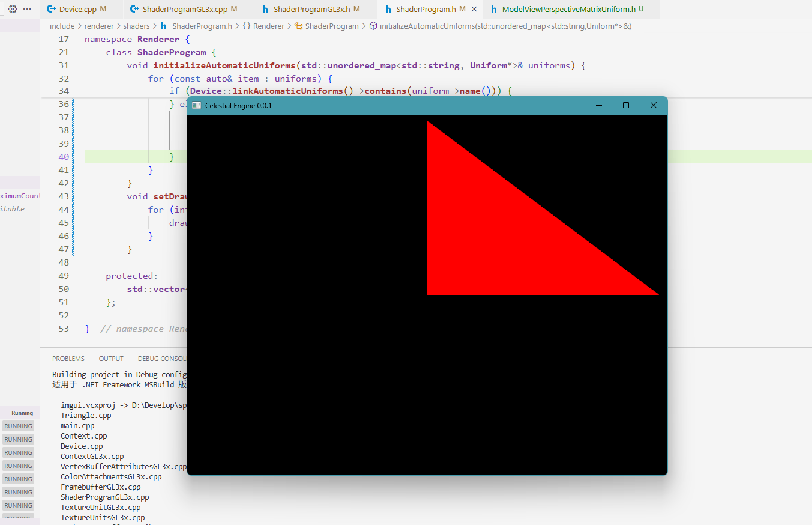Image resolution: width=812 pixels, height=525 pixels.
Task: Click the renderer breadcrumb segment
Action: (99, 26)
